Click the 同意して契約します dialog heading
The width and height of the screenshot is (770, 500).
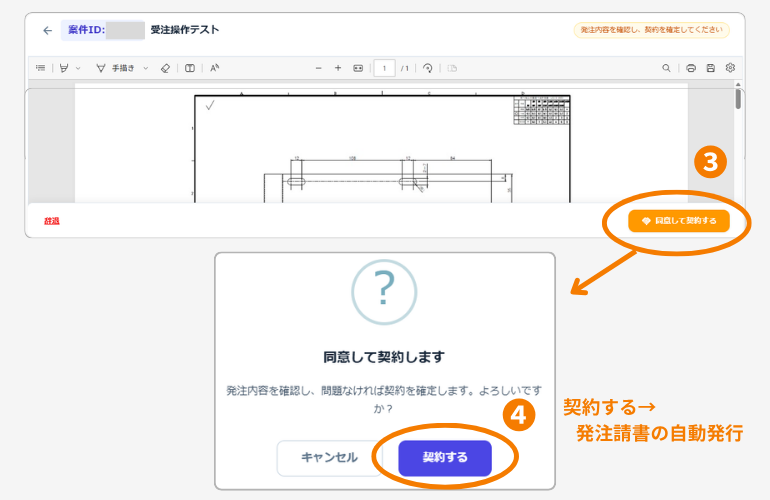tap(384, 357)
